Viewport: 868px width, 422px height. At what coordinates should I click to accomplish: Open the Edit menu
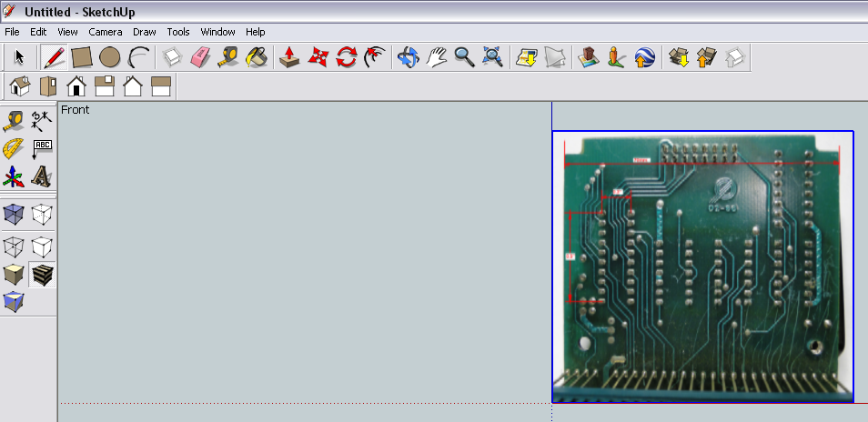coord(38,32)
